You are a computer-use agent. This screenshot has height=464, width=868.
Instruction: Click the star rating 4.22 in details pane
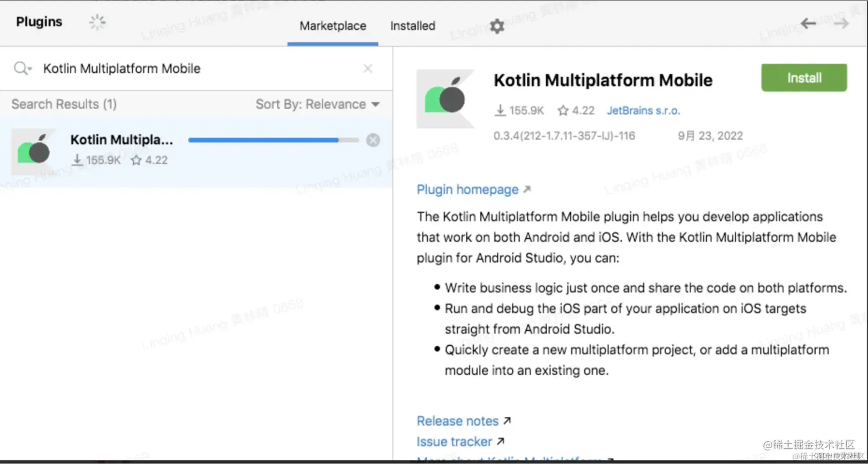click(x=576, y=111)
